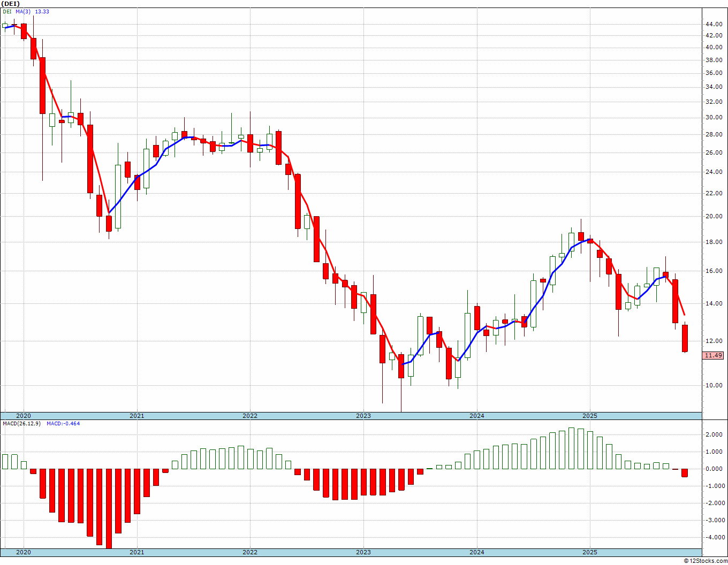Click 2020 on the MACD panel's year axis
This screenshot has height=565, width=728.
tap(24, 552)
